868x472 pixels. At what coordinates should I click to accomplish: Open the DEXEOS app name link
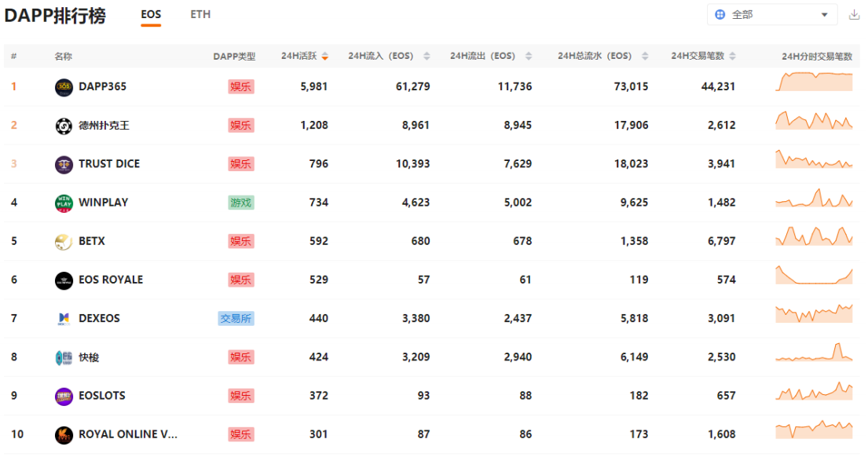point(99,318)
